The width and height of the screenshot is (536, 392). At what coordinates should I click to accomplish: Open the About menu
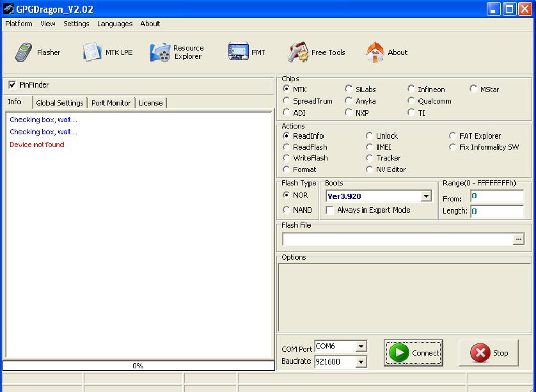pos(150,24)
